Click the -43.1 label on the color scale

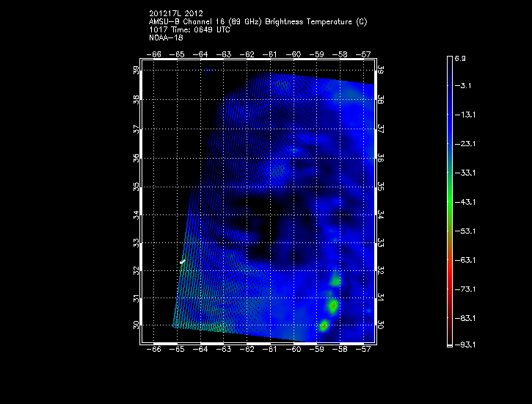point(464,201)
